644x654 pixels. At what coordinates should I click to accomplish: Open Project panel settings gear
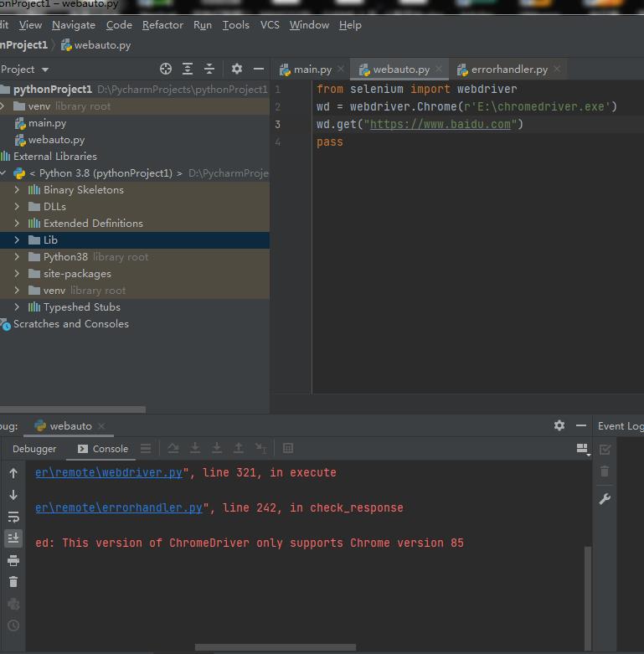tap(237, 69)
